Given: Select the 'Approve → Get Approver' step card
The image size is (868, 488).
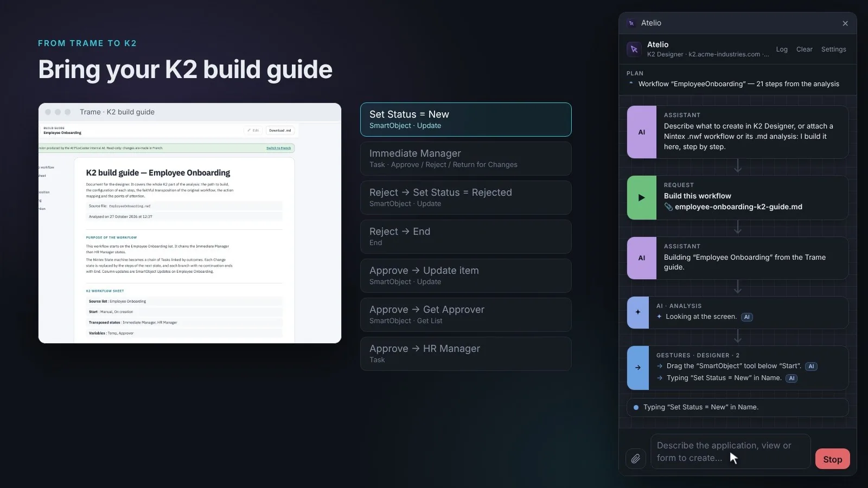Looking at the screenshot, I should click(x=466, y=314).
